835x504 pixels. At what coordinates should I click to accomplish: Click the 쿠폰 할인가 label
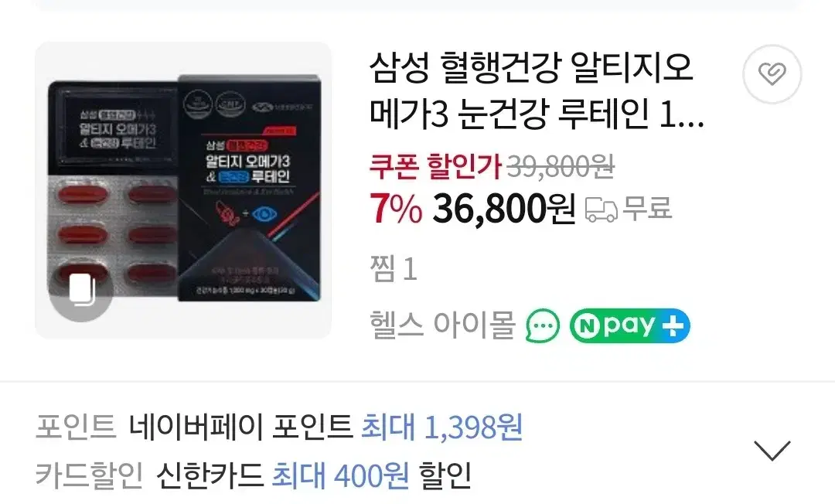click(436, 166)
